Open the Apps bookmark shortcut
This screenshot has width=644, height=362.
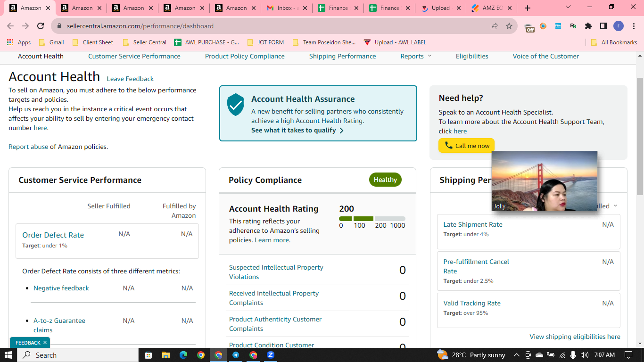coord(19,42)
